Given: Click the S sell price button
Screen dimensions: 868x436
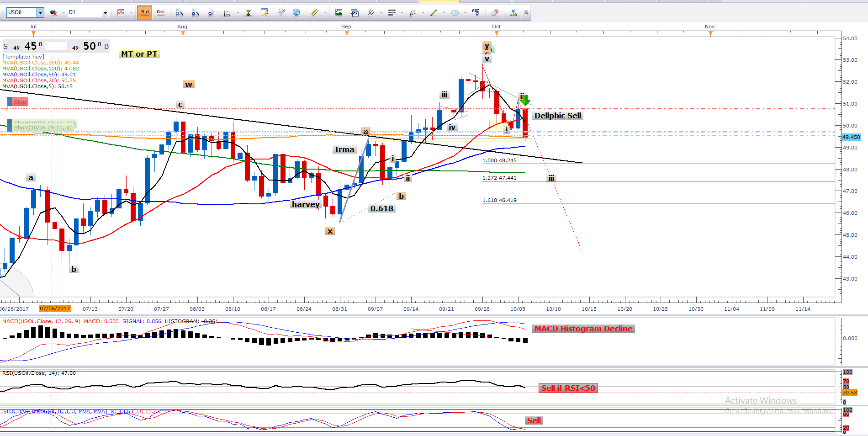Looking at the screenshot, I should click(x=5, y=47).
